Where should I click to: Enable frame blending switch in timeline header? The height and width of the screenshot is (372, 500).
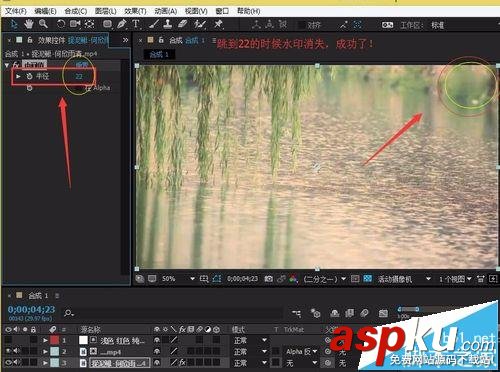(x=350, y=313)
